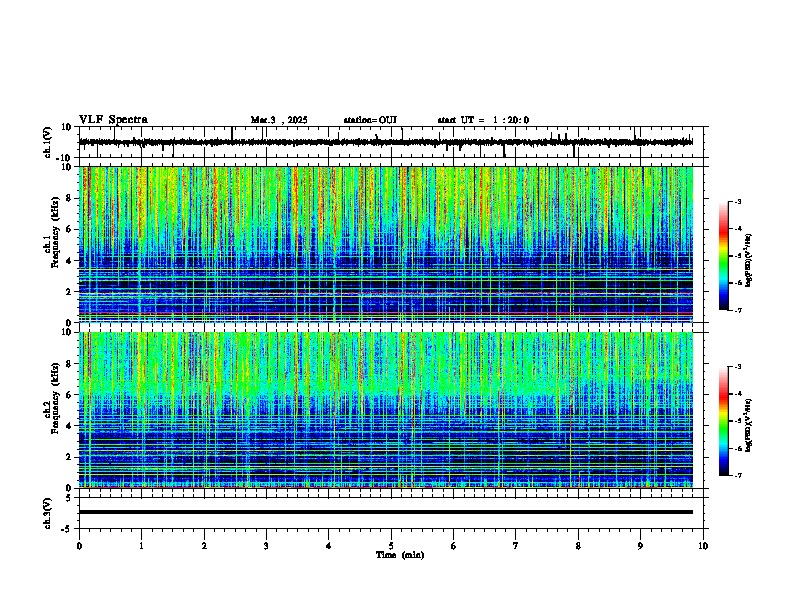The height and width of the screenshot is (612, 792).
Task: Click the "-3" label on ch.2 color bar
Action: [737, 367]
